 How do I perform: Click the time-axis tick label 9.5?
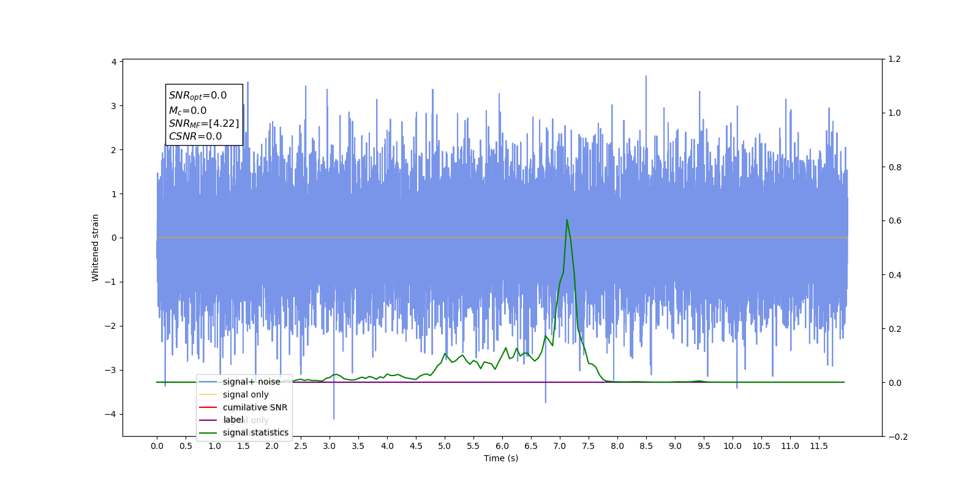pyautogui.click(x=704, y=446)
